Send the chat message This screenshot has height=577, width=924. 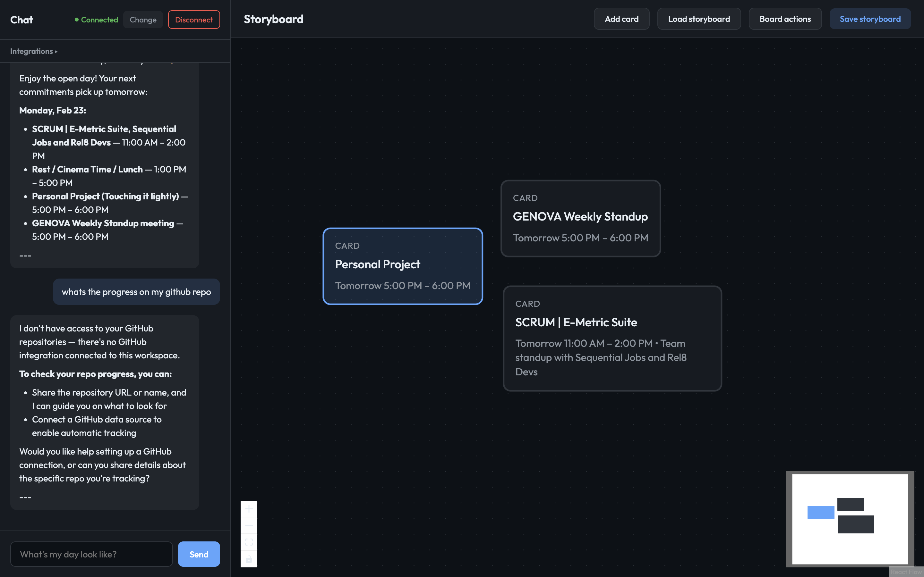coord(199,554)
